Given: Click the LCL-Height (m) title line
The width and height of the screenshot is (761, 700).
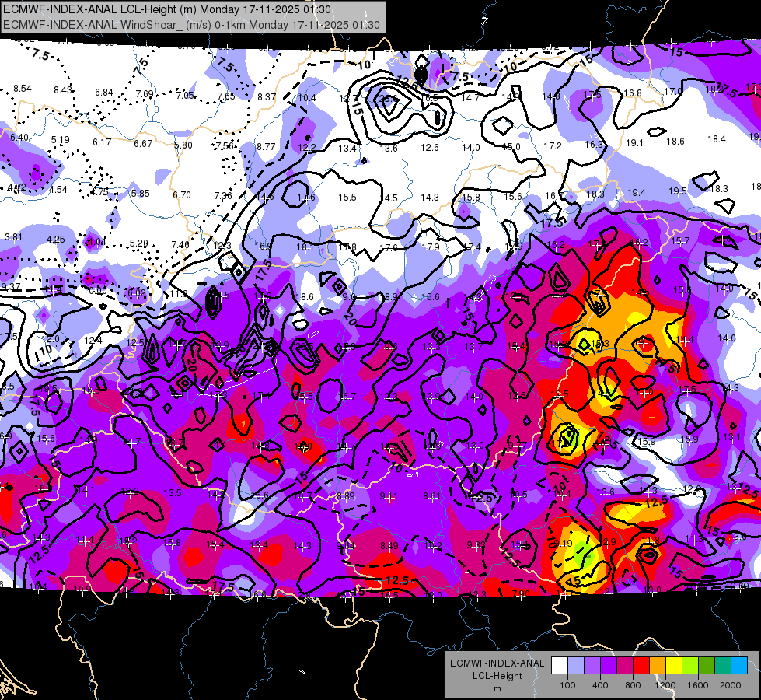Looking at the screenshot, I should coord(167,9).
